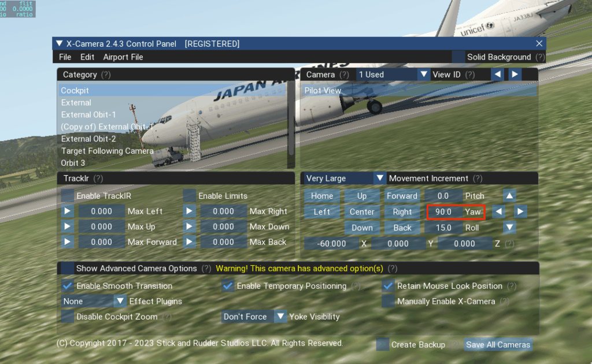Click Save All Cameras button
Image resolution: width=592 pixels, height=364 pixels.
(498, 345)
